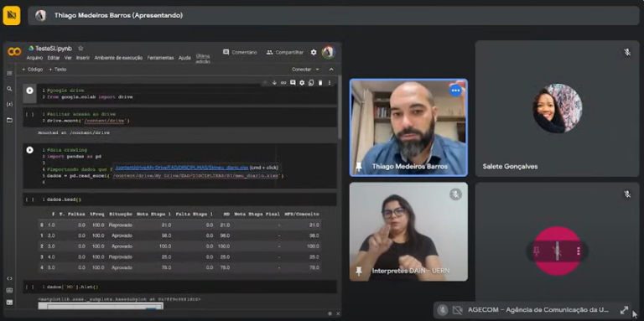Open the Inserir menu
The image size is (644, 321).
[x=82, y=58]
